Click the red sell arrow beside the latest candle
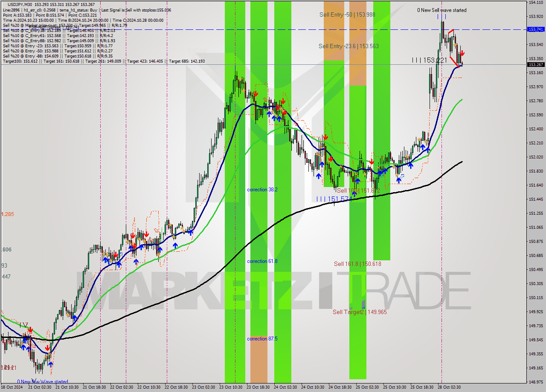 (x=462, y=53)
